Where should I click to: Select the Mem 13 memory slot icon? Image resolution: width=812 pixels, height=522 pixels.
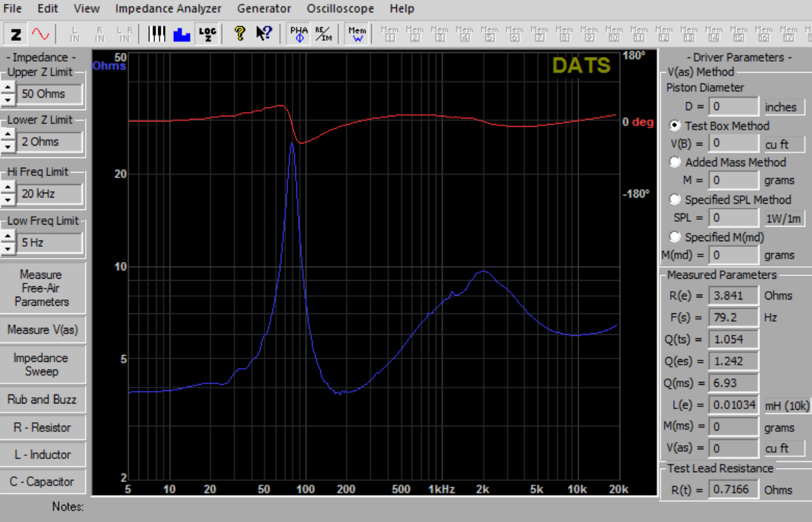(688, 34)
